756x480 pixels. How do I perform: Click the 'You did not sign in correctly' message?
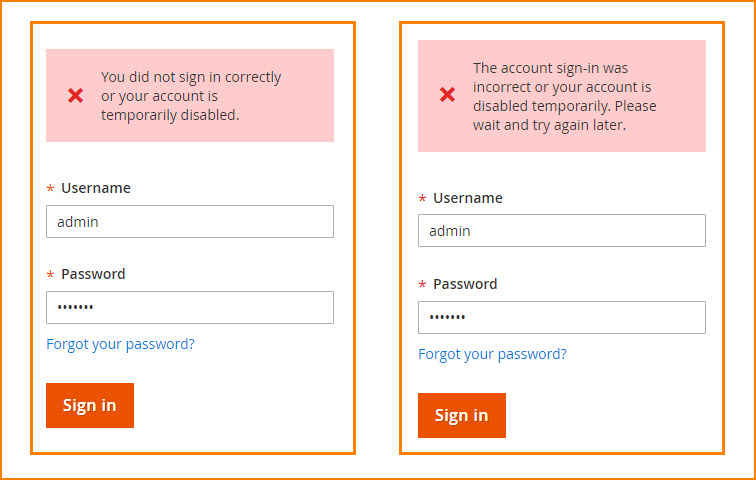coord(191,96)
